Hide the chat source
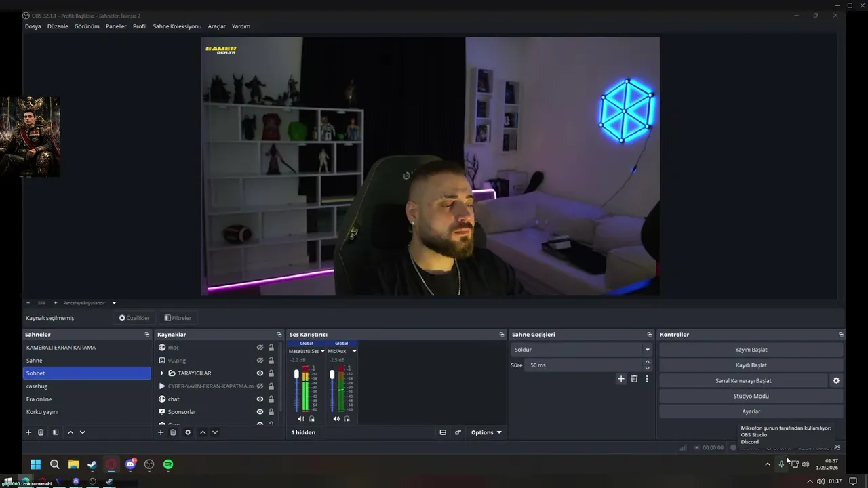This screenshot has height=488, width=868. click(260, 399)
